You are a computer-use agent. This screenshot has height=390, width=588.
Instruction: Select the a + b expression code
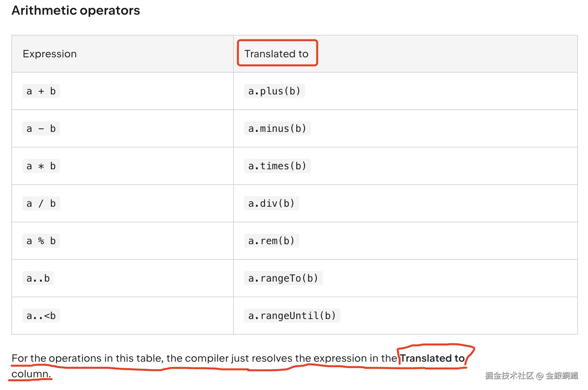(41, 91)
